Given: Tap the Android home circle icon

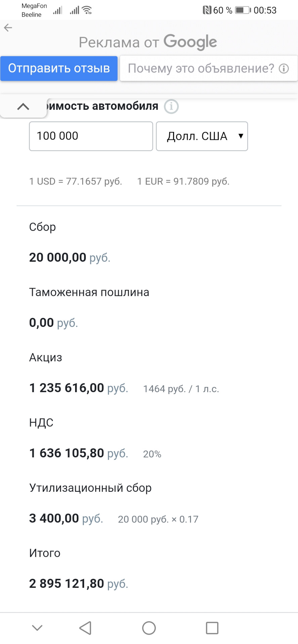Looking at the screenshot, I should click(149, 628).
